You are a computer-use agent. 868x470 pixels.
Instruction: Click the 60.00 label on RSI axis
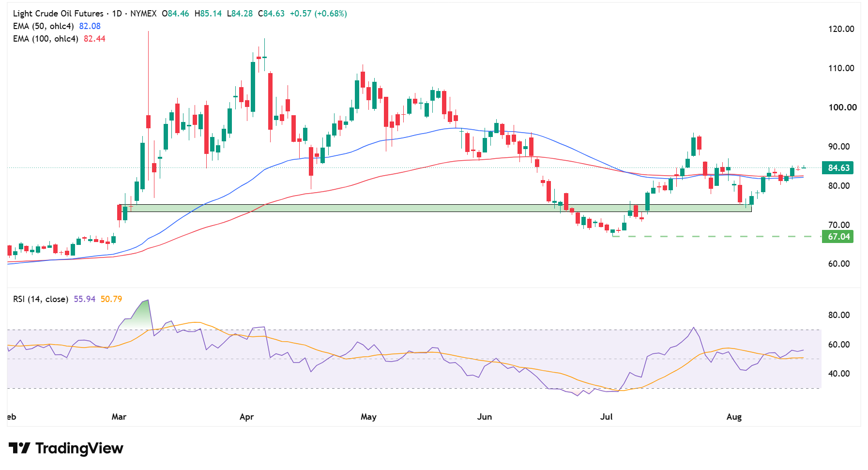pos(839,345)
